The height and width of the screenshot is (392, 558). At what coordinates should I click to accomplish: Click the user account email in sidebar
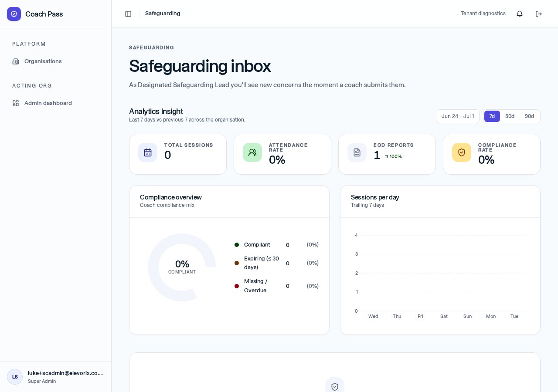tap(66, 373)
